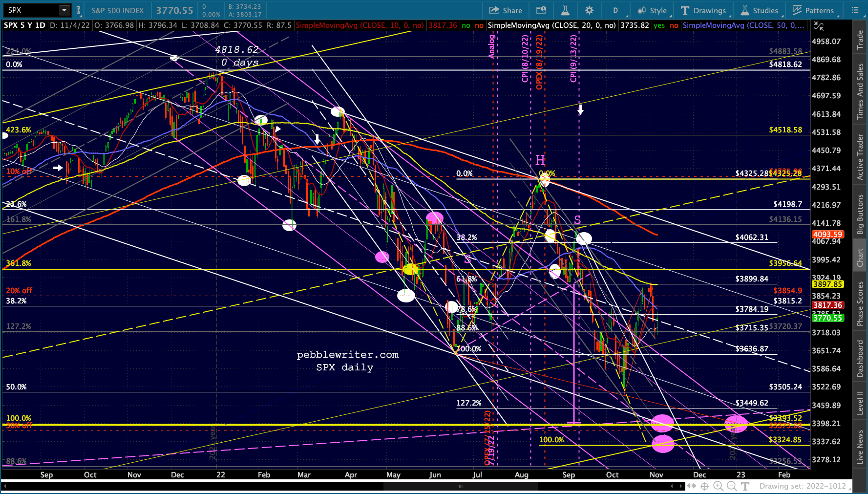
Task: Click the green 3770.55 price axis bubble
Action: 827,318
